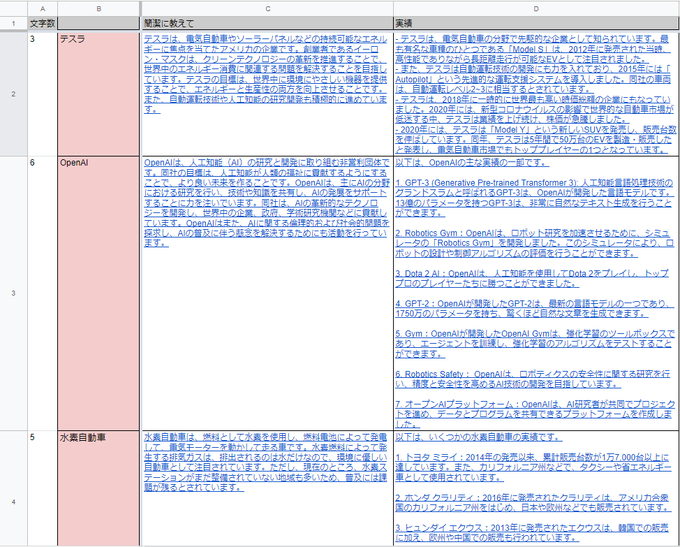Select column C header
Viewport: 680px width, 547px height.
click(x=268, y=9)
